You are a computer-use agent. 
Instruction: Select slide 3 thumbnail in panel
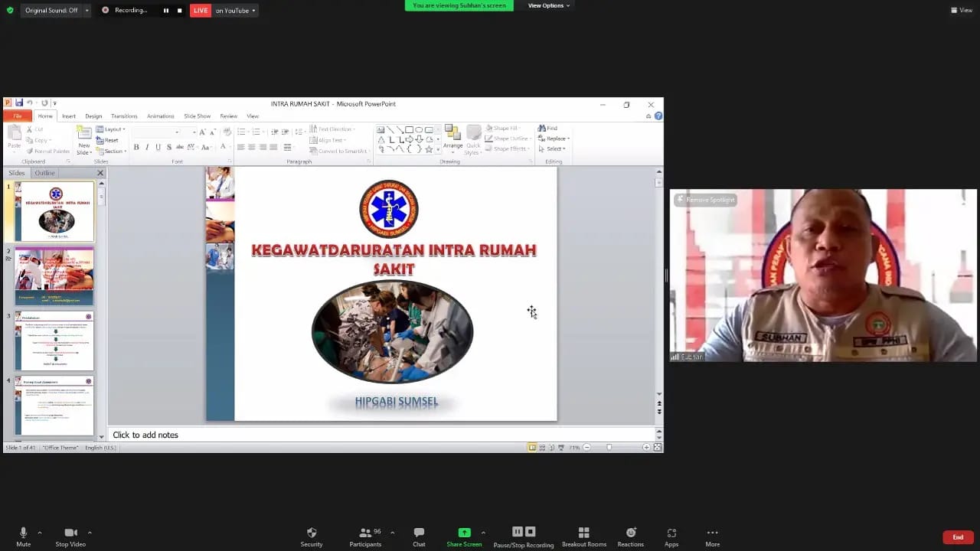[54, 341]
